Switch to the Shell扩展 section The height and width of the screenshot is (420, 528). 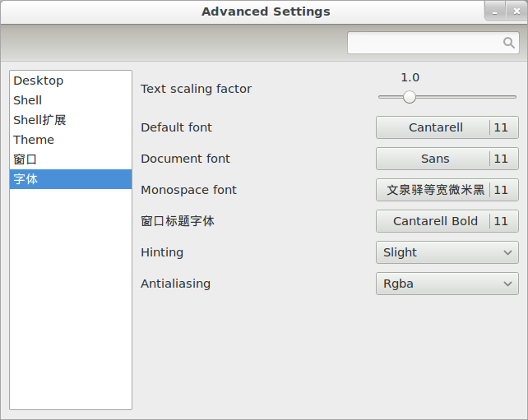point(39,120)
